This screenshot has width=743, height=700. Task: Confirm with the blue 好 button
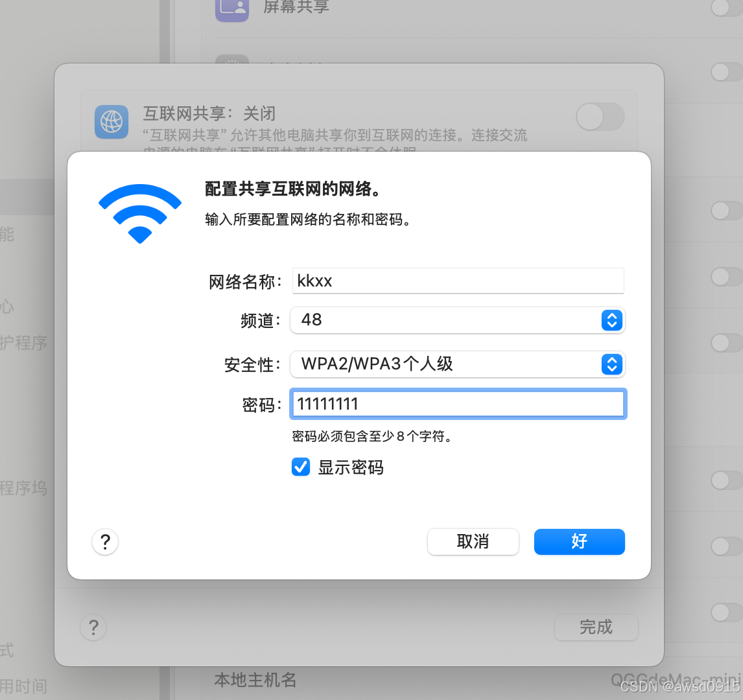(580, 541)
